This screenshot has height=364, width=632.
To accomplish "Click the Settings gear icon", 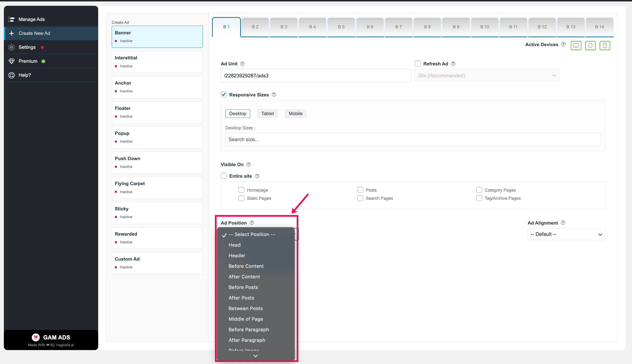I will (x=12, y=47).
